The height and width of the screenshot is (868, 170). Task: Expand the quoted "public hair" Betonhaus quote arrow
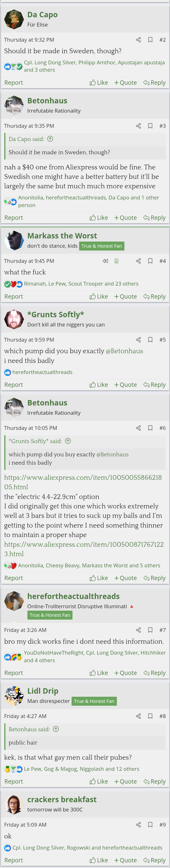pyautogui.click(x=56, y=729)
